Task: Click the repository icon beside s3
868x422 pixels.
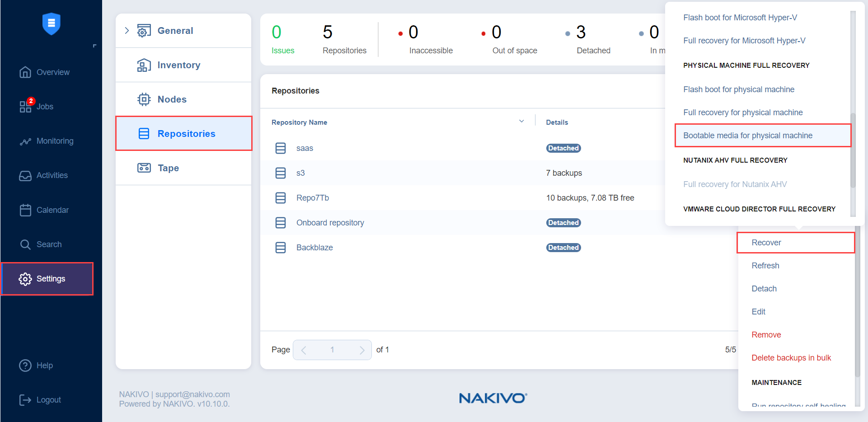Action: (281, 173)
